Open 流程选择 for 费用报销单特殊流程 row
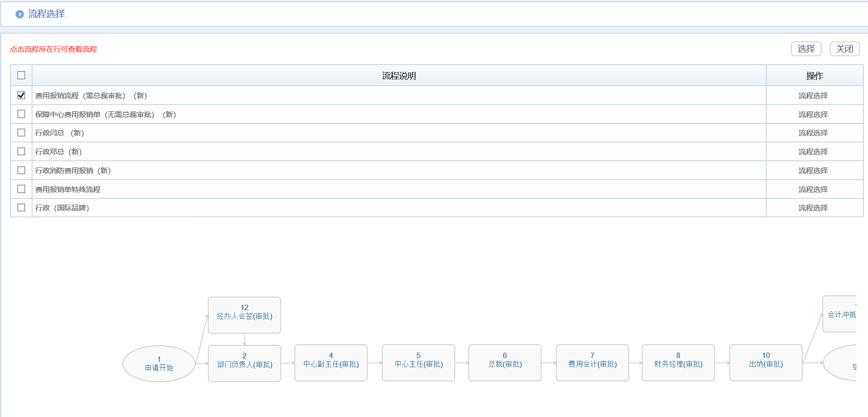The width and height of the screenshot is (868, 417). [813, 190]
